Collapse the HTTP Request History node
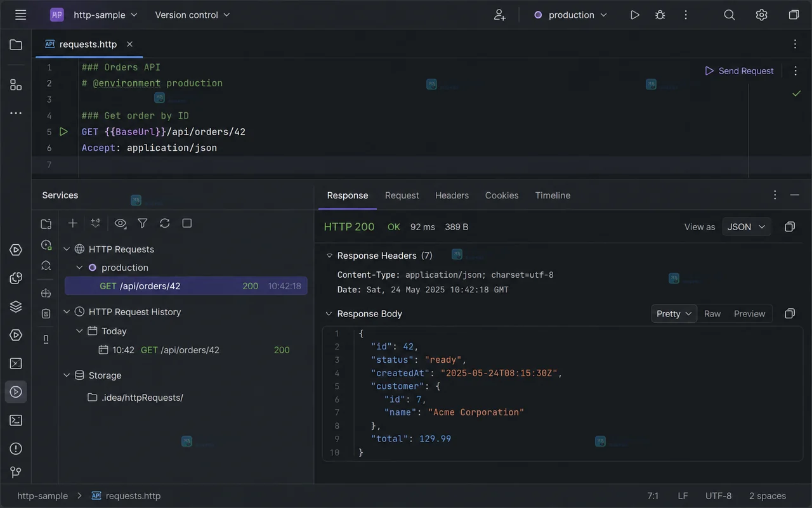This screenshot has width=812, height=508. (67, 312)
